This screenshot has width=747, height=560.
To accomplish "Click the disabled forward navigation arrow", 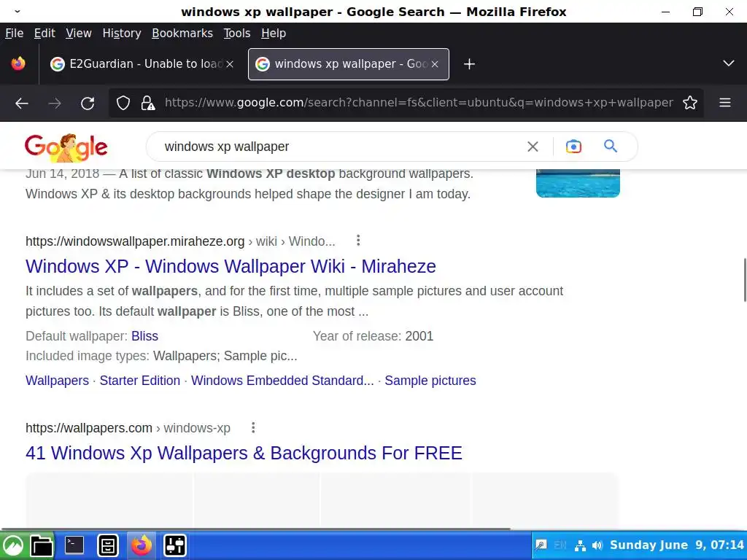I will 55,103.
